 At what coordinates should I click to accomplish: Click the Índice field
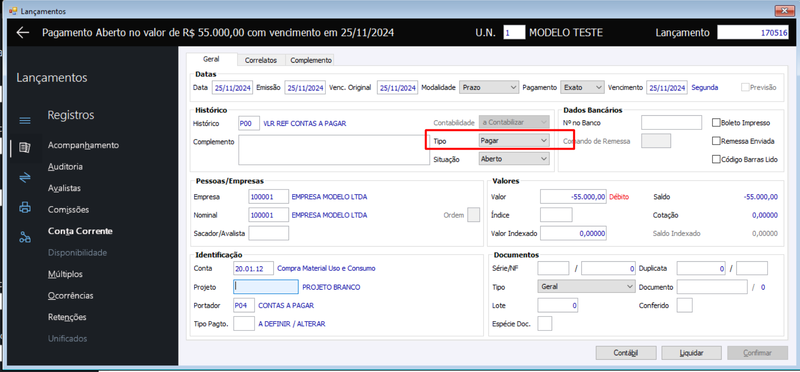coord(556,215)
